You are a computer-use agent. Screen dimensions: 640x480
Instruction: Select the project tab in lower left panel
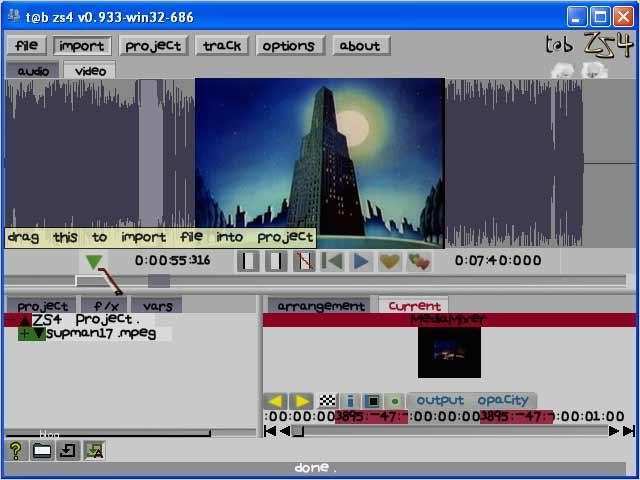coord(42,305)
